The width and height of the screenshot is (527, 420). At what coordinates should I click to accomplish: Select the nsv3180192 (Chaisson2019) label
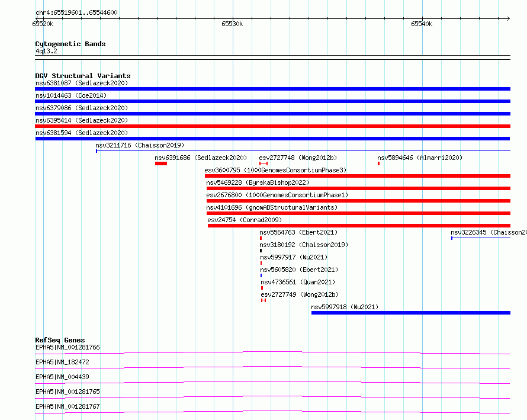click(304, 245)
